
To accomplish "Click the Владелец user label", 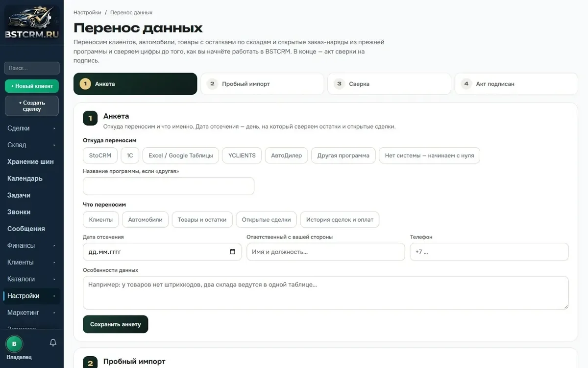I will [19, 357].
